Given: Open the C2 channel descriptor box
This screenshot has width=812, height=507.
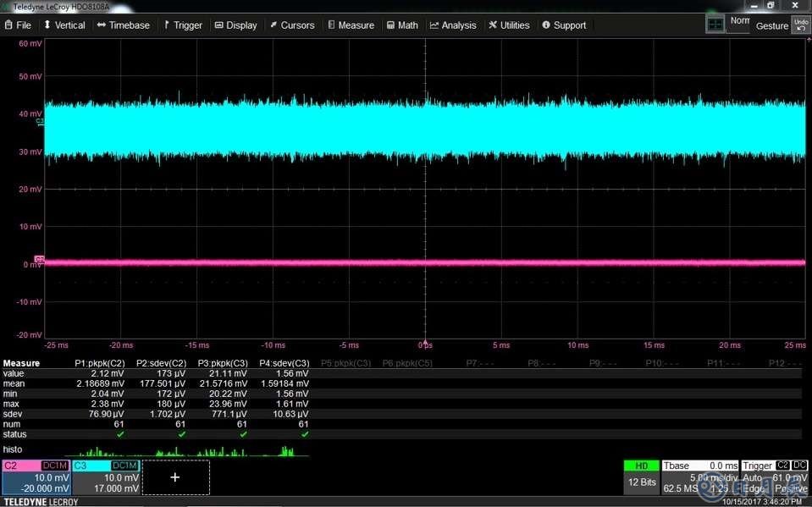Looking at the screenshot, I should point(36,477).
